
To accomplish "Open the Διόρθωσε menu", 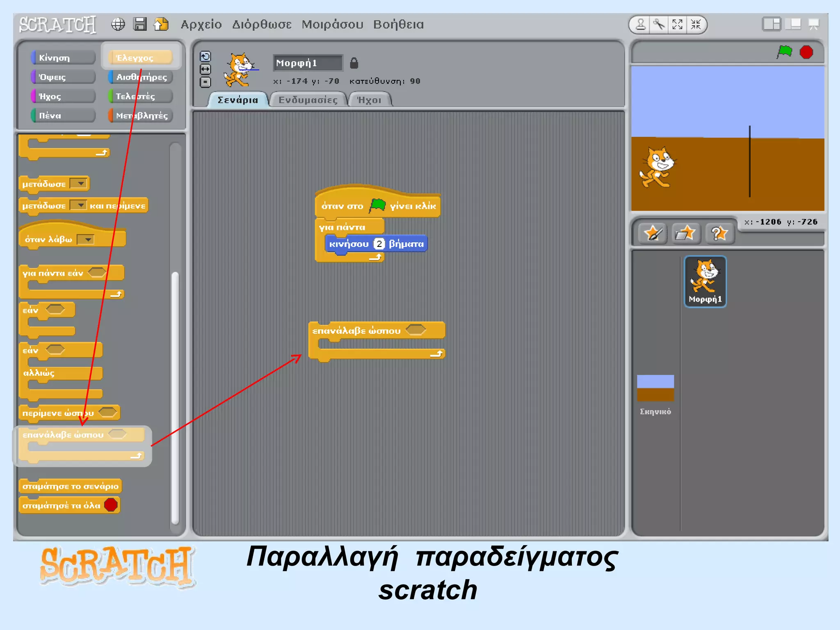I will 262,25.
